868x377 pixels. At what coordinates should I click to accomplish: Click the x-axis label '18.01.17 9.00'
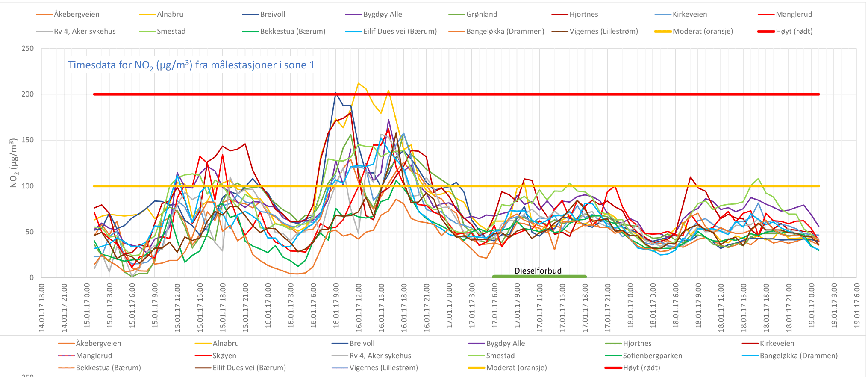(x=699, y=306)
